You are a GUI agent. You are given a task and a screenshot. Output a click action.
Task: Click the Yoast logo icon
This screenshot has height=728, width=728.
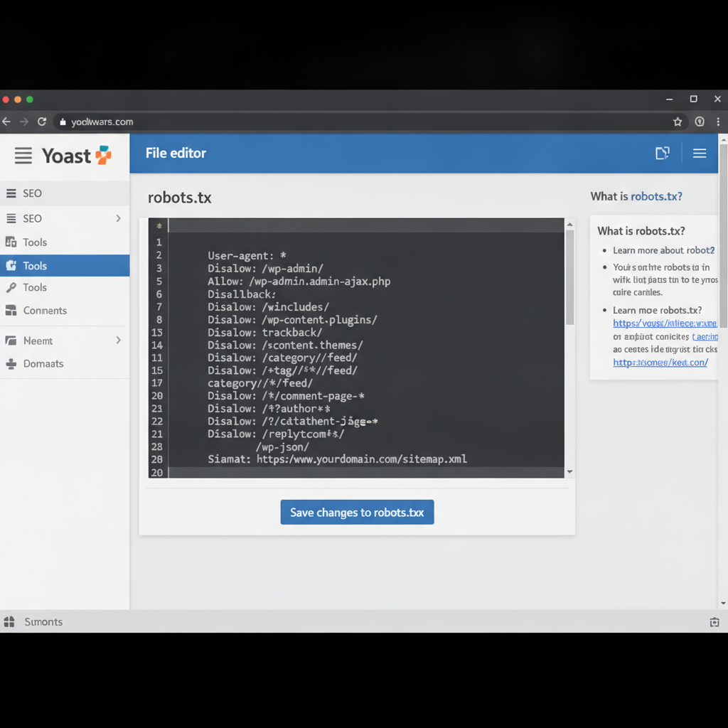(104, 155)
